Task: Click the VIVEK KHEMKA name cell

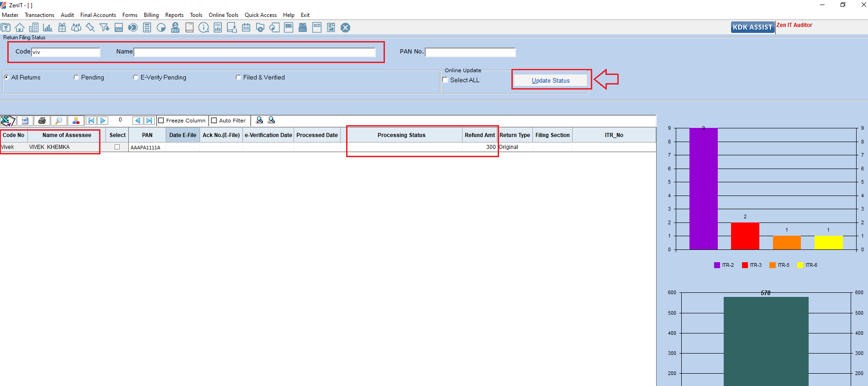Action: (67, 147)
